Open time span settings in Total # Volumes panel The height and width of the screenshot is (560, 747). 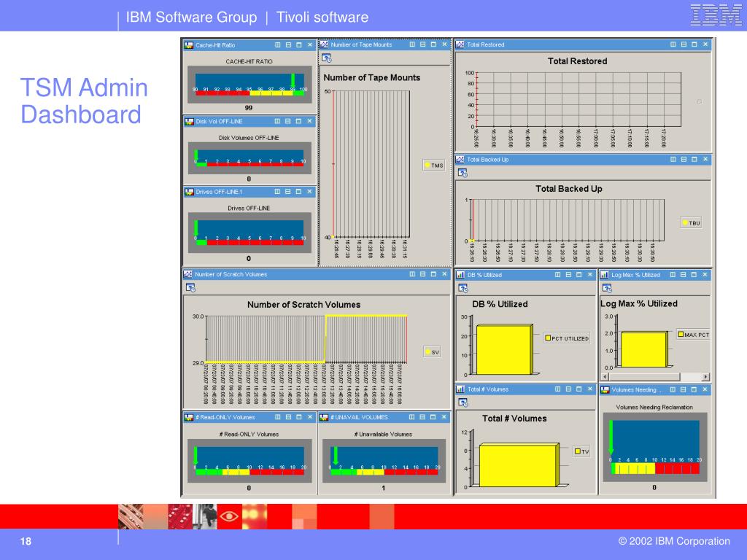tap(463, 402)
